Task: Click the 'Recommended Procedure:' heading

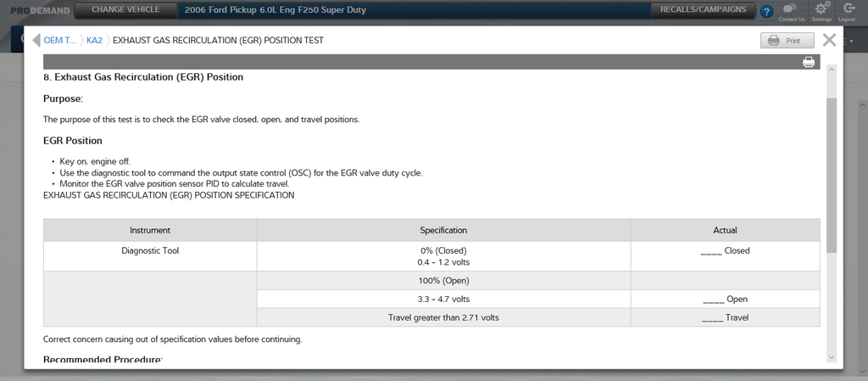Action: tap(103, 360)
